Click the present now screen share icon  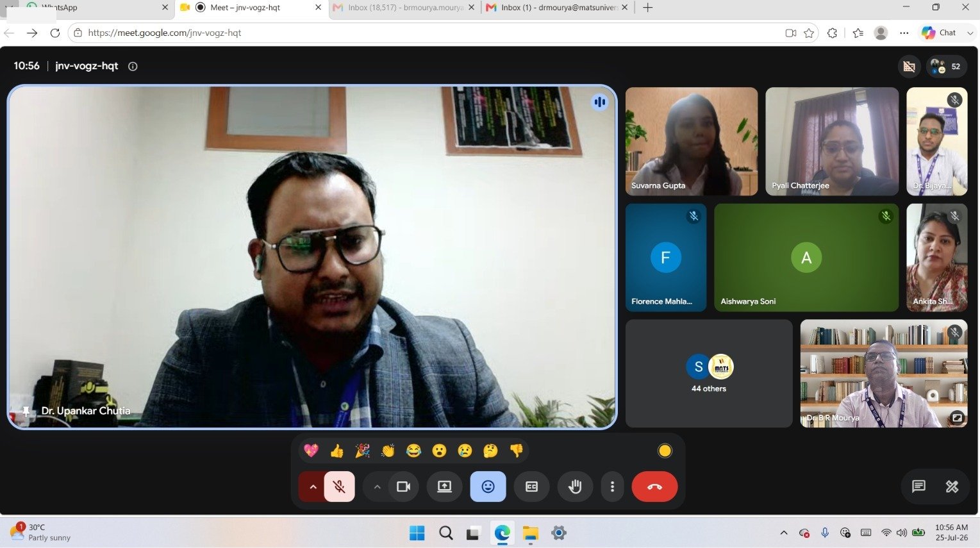[x=444, y=486]
